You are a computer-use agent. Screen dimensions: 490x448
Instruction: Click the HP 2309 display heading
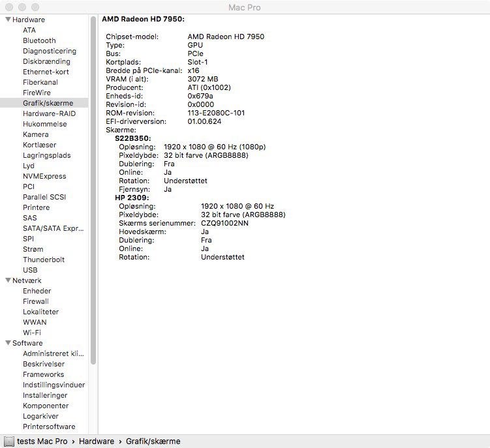[132, 198]
